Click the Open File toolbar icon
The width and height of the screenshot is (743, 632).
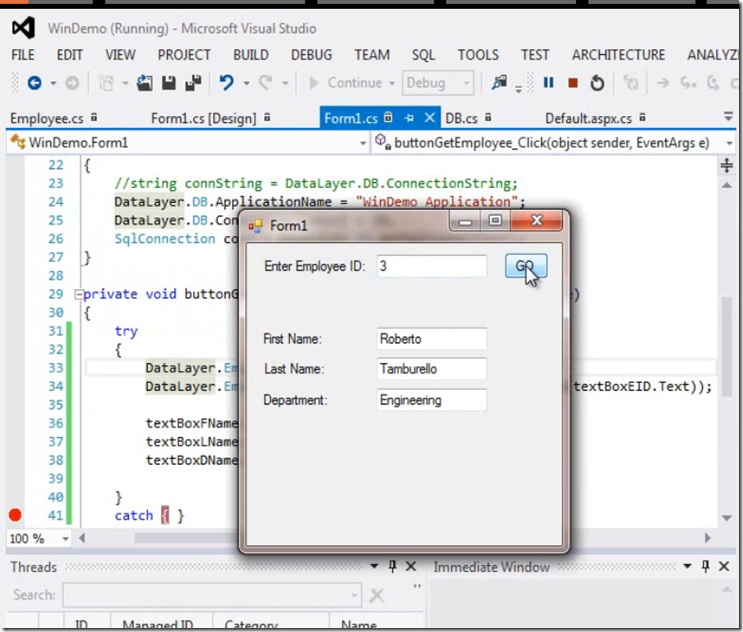(x=145, y=83)
